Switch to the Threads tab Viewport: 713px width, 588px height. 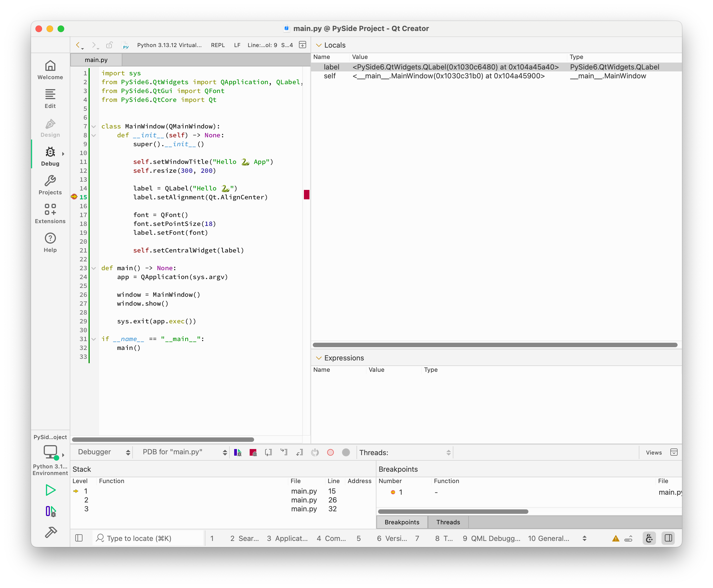448,522
